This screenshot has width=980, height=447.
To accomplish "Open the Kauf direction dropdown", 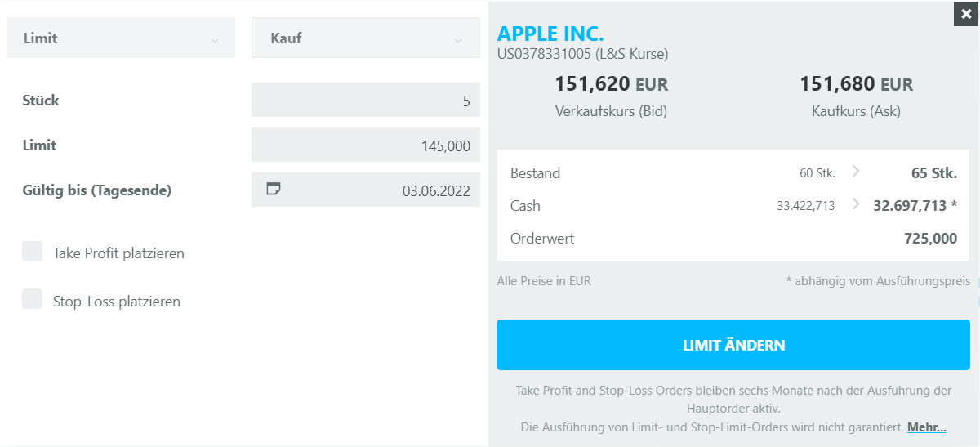I will pyautogui.click(x=366, y=38).
